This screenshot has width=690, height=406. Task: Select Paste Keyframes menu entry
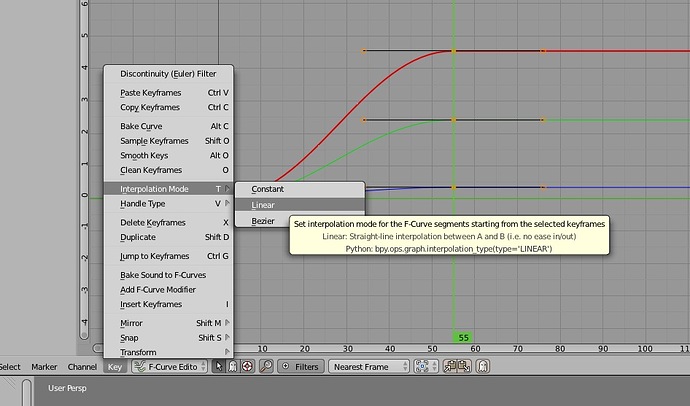click(x=168, y=93)
